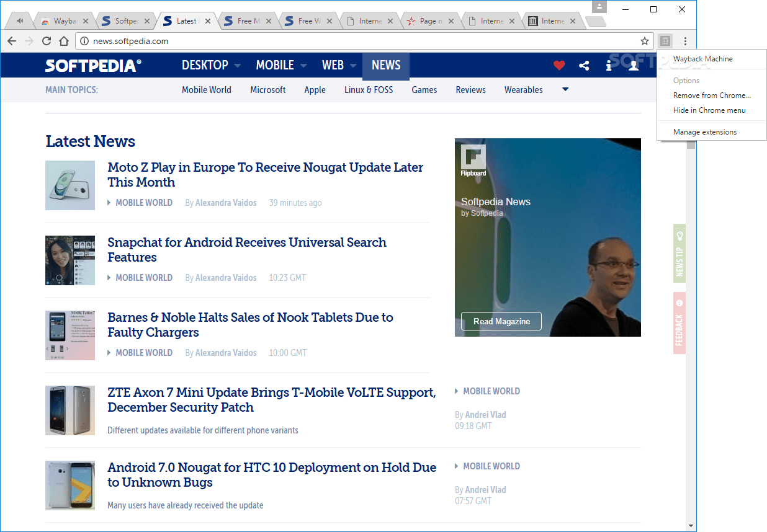Click Snapchat article thumbnail
The image size is (767, 532).
pos(70,260)
